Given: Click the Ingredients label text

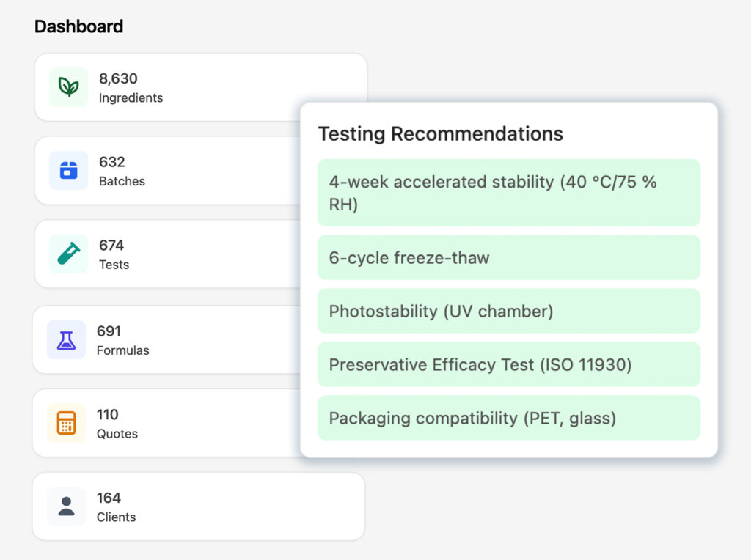Looking at the screenshot, I should (x=131, y=98).
